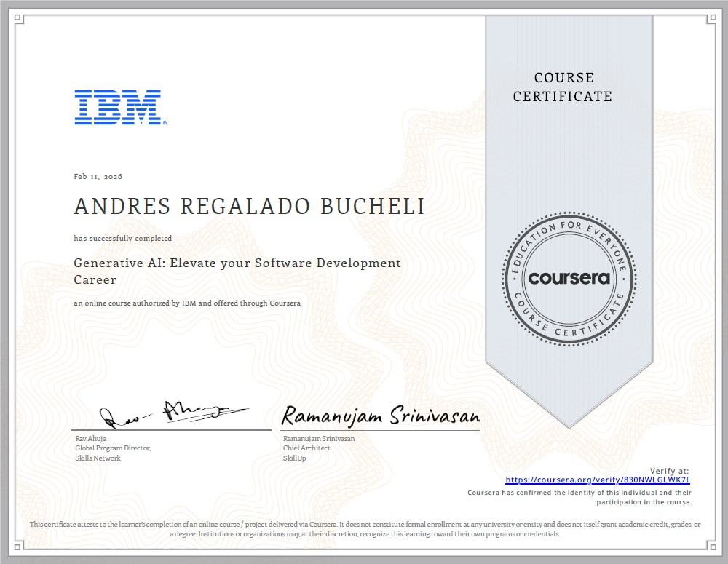Viewport: 728px width, 564px height.
Task: Click the IBM logo
Action: tap(119, 106)
